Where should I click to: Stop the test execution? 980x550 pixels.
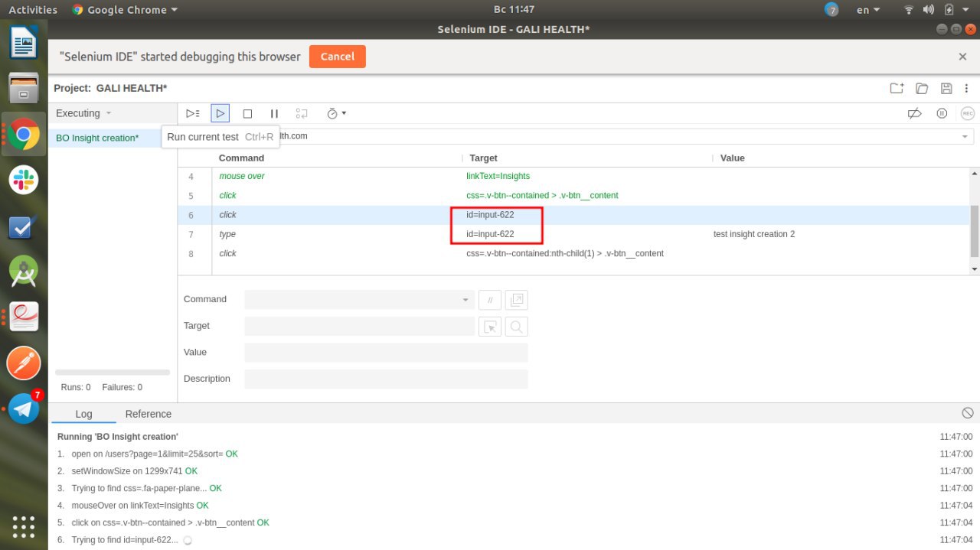[247, 113]
